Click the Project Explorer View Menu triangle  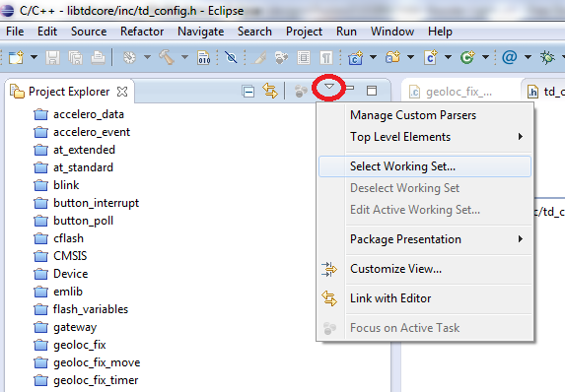point(329,87)
